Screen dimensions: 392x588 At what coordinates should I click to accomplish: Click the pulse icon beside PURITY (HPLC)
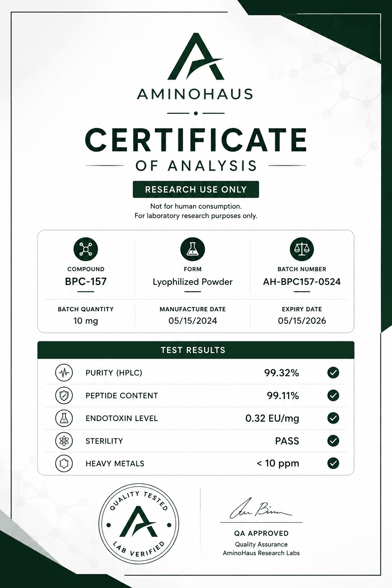point(64,372)
